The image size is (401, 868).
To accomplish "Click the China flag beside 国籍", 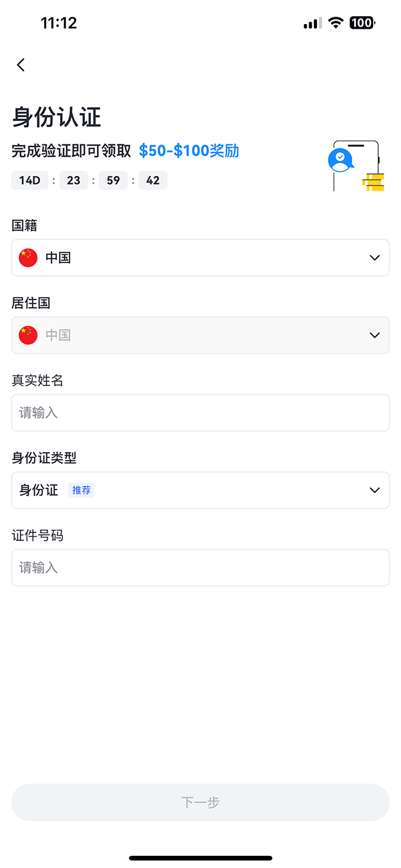I will [x=27, y=257].
